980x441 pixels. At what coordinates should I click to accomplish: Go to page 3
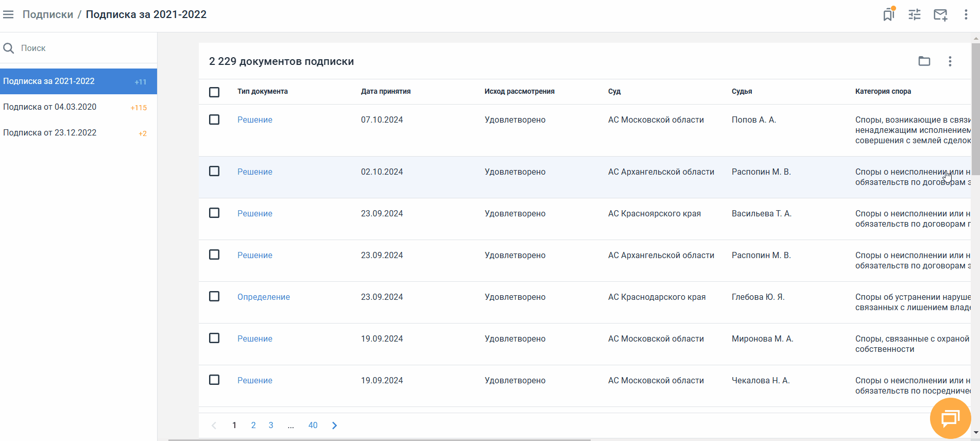(x=271, y=425)
